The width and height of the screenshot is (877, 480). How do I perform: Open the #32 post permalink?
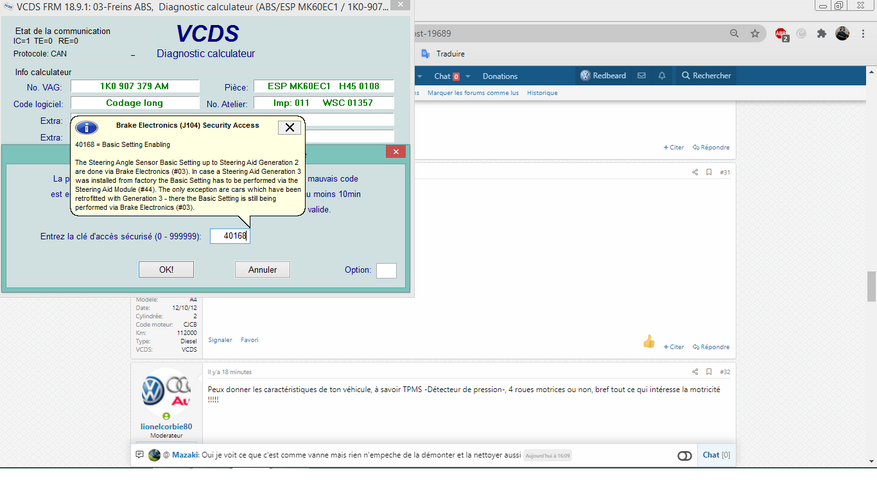click(725, 371)
